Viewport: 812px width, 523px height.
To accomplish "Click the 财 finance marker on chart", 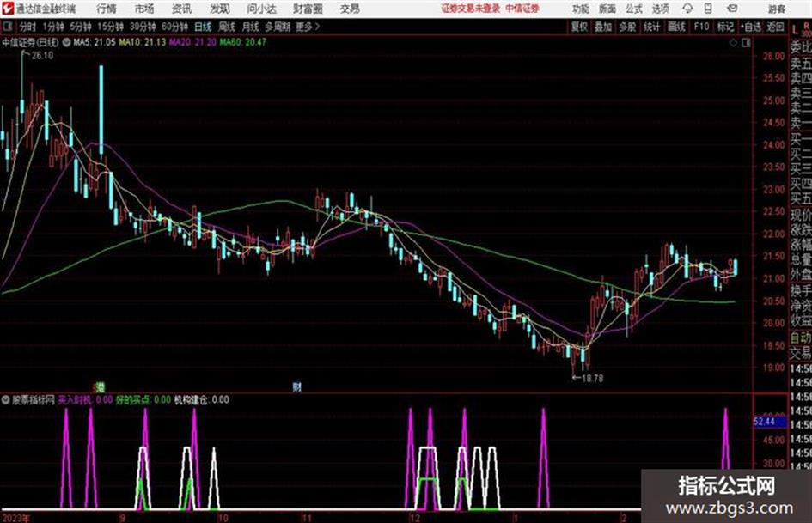I will [x=296, y=386].
